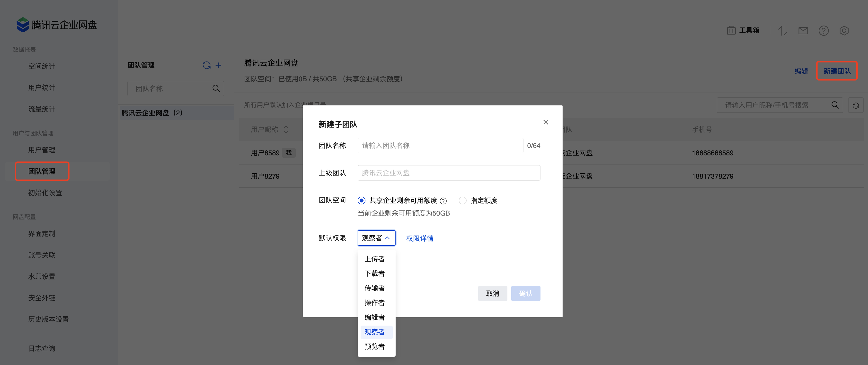
Task: Click the search icon in the team name box
Action: click(216, 88)
